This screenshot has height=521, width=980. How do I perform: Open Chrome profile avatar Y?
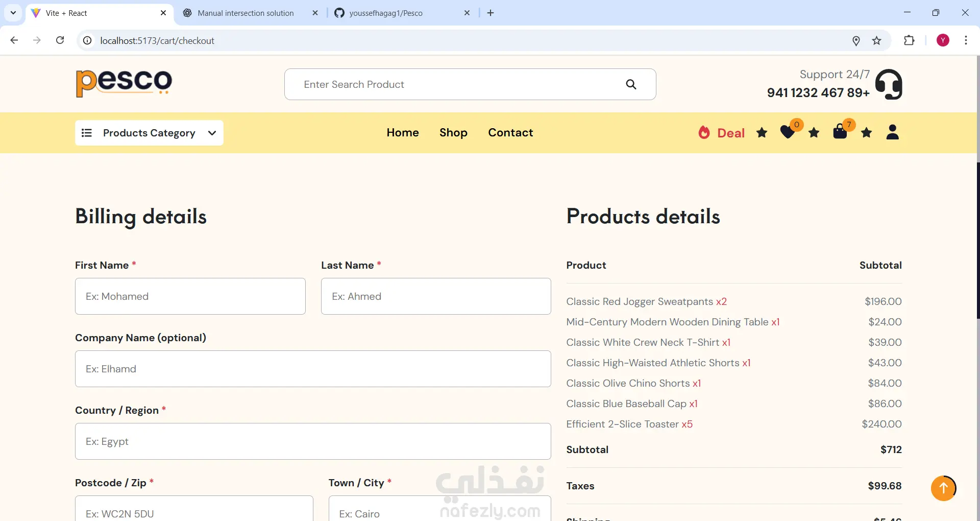(943, 40)
